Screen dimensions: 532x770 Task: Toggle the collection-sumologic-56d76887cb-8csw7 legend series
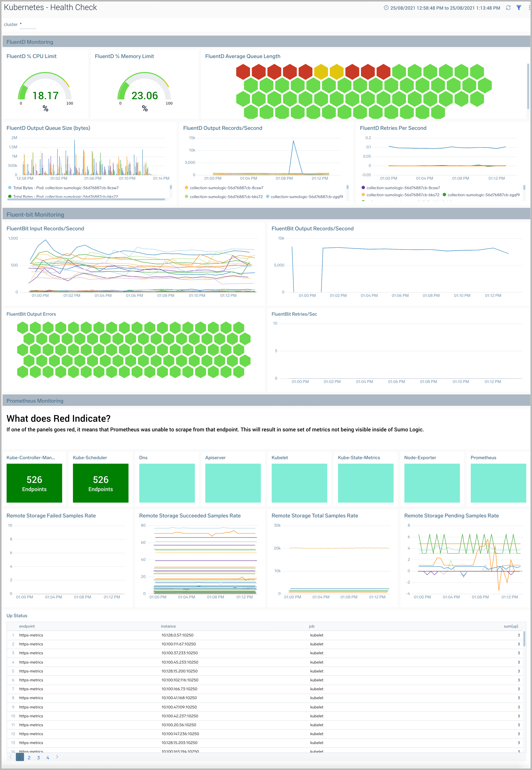tap(227, 187)
